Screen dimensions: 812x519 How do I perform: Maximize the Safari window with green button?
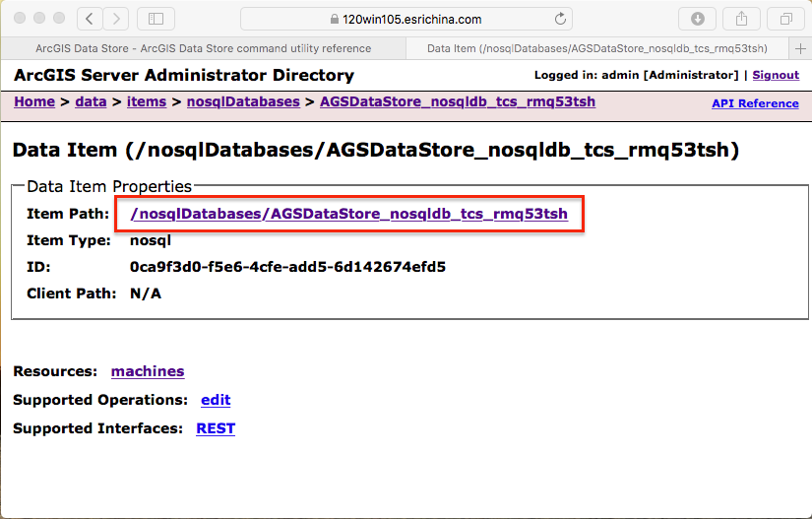59,18
